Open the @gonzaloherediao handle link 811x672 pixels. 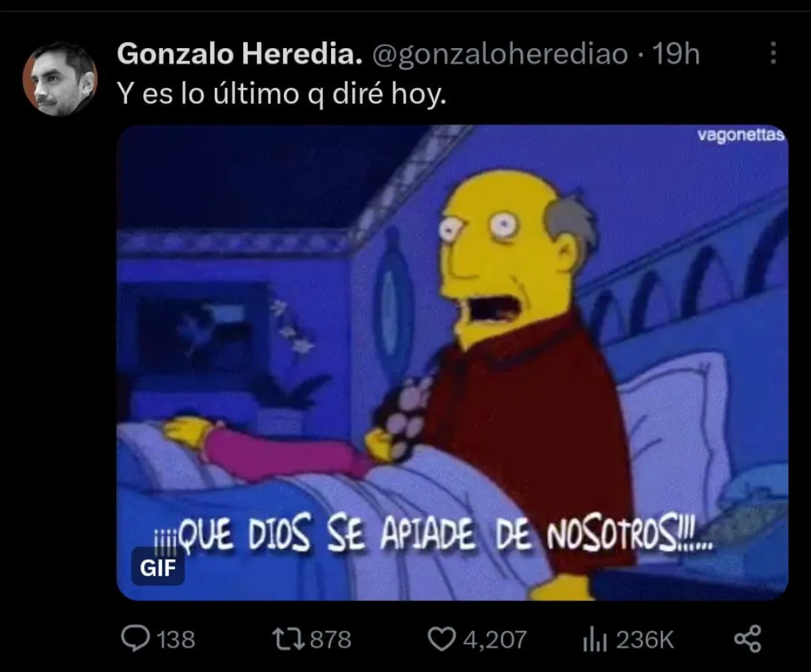point(501,54)
